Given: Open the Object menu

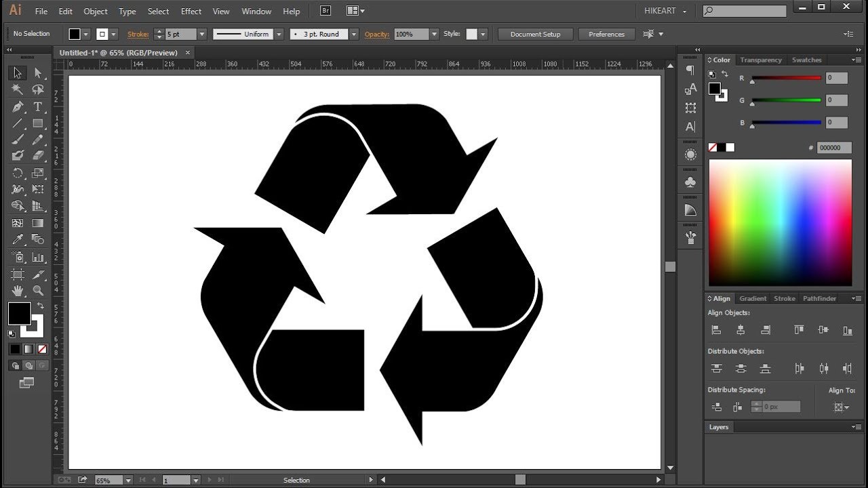Looking at the screenshot, I should coord(96,12).
